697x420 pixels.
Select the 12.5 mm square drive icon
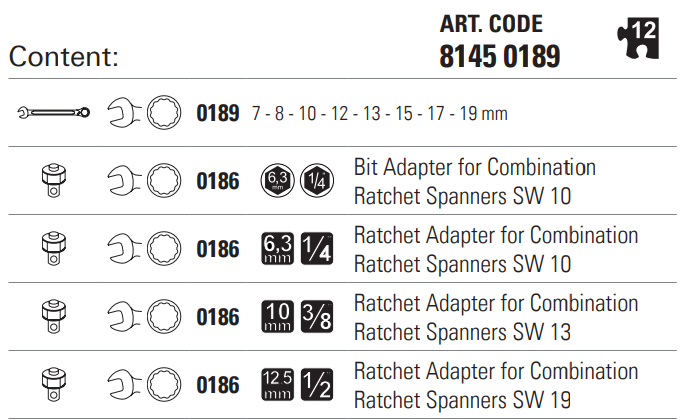pos(275,385)
